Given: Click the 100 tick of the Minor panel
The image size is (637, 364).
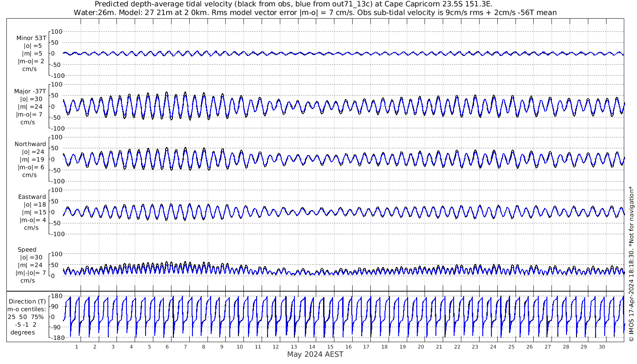Looking at the screenshot, I should 56,31.
